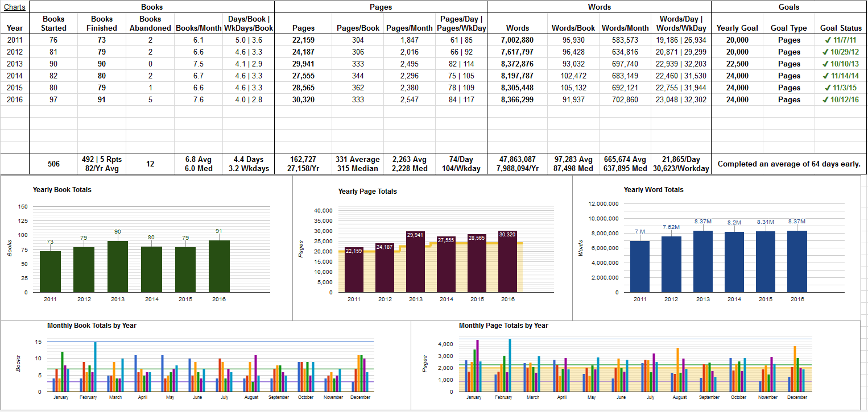The width and height of the screenshot is (868, 412).
Task: Click the December label in Monthly Book Totals
Action: coord(360,397)
